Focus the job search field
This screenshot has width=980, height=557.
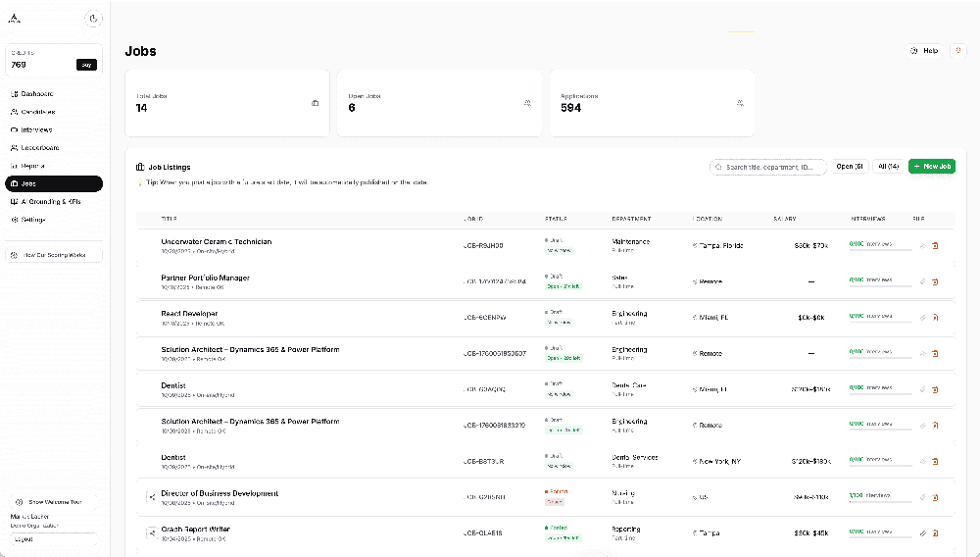(x=768, y=167)
